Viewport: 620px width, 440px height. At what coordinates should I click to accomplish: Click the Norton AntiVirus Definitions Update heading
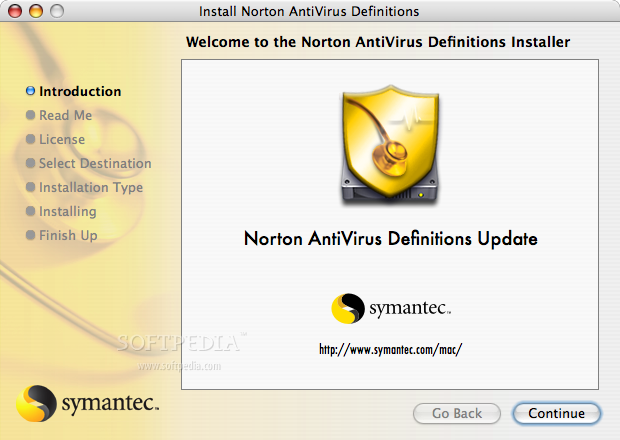[391, 239]
